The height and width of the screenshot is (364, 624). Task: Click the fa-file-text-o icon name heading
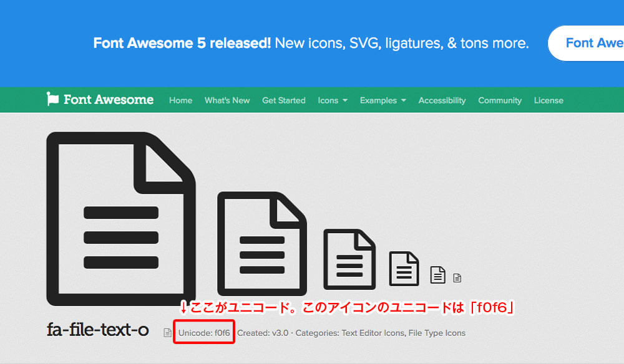98,330
